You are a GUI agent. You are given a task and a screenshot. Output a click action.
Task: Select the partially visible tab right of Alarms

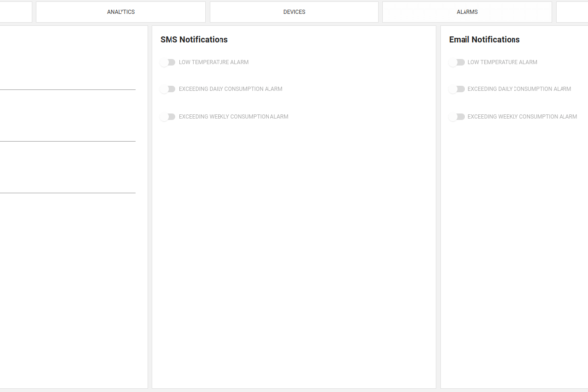[x=572, y=12]
